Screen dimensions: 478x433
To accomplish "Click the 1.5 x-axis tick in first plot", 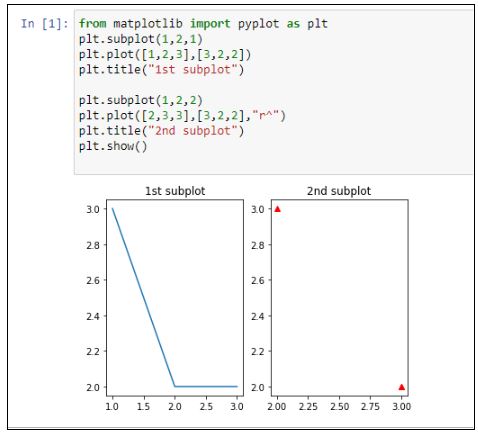I will (x=144, y=407).
